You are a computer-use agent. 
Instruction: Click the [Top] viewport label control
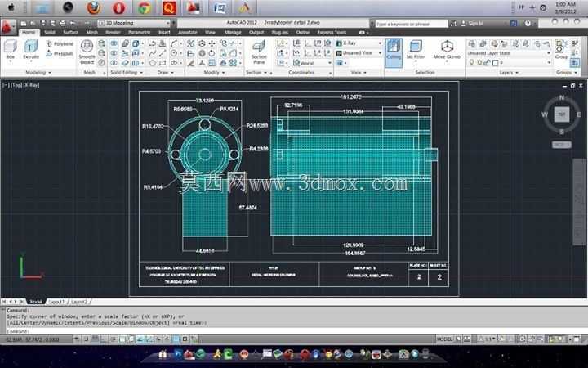click(x=16, y=85)
